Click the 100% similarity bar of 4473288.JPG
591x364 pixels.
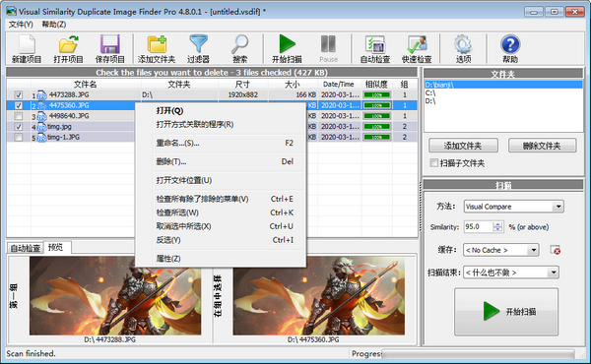point(376,94)
